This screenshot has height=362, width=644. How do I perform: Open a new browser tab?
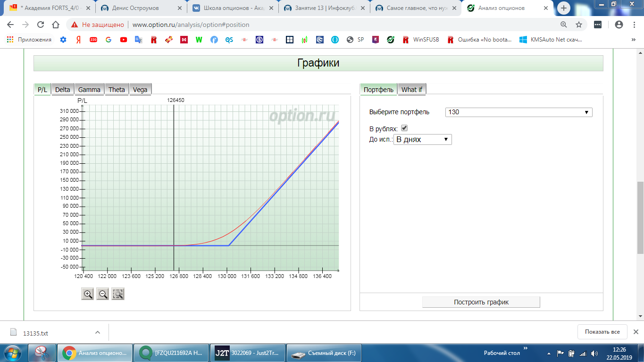click(564, 8)
